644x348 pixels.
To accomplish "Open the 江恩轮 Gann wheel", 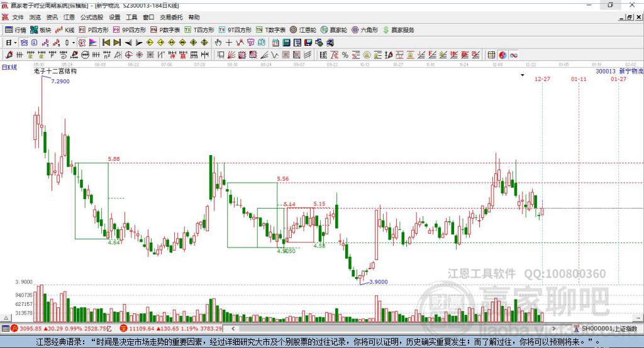I will point(303,30).
